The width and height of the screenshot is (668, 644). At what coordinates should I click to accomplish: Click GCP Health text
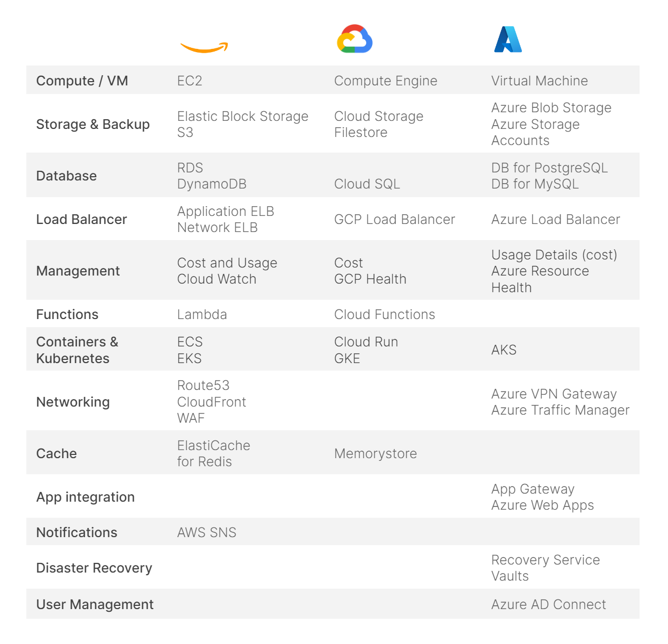(x=370, y=279)
